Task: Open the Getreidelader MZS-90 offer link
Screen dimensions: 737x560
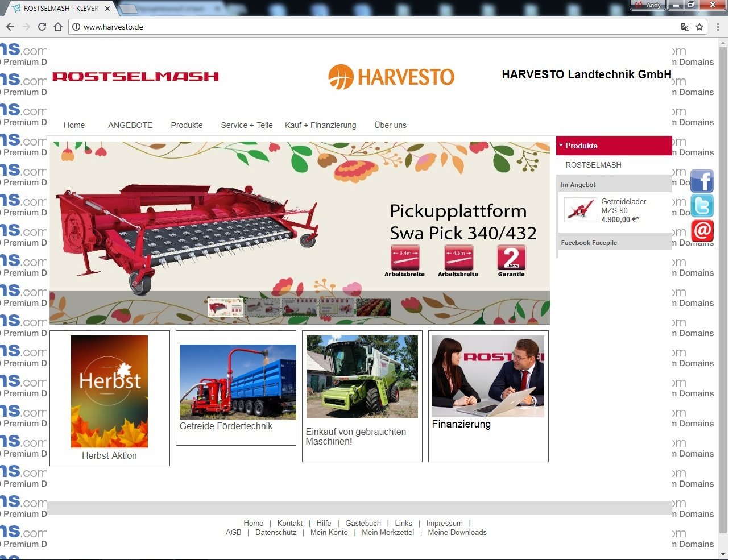Action: (624, 206)
